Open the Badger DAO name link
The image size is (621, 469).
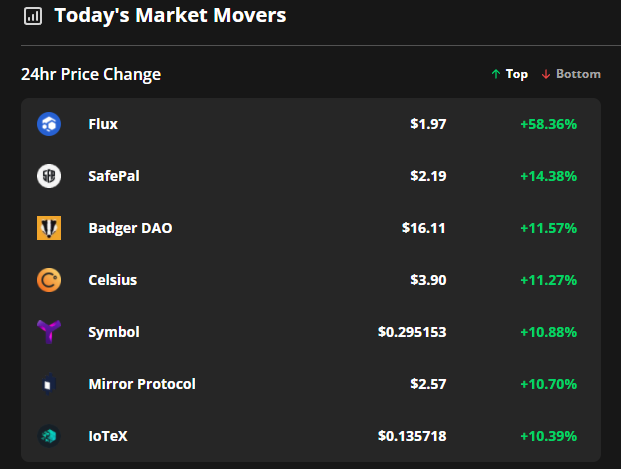tap(130, 228)
